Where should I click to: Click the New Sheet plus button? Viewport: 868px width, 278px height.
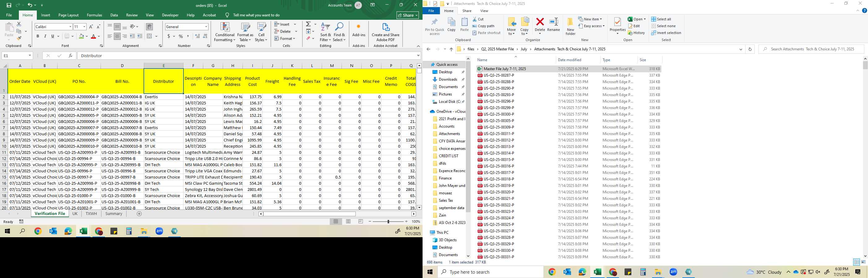[139, 214]
